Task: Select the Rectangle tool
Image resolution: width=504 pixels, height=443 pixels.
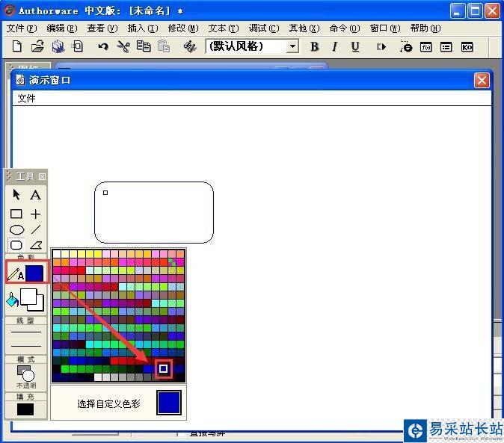Action: pos(16,214)
